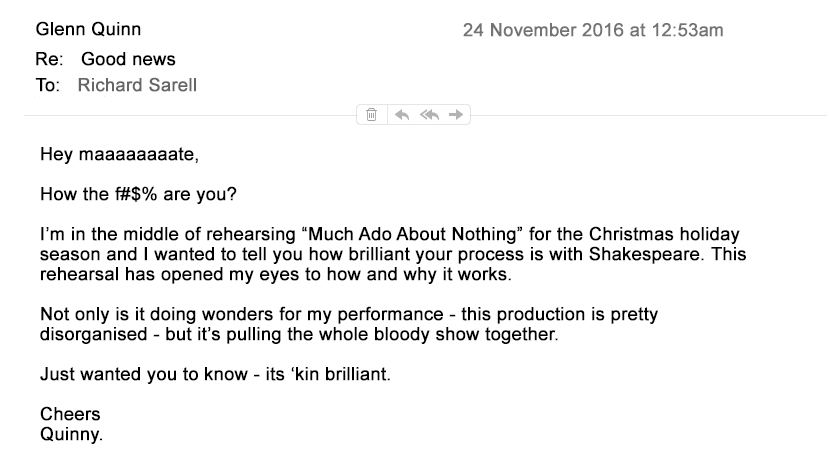
Task: Forward this message with the right-arrow icon
Action: (456, 114)
